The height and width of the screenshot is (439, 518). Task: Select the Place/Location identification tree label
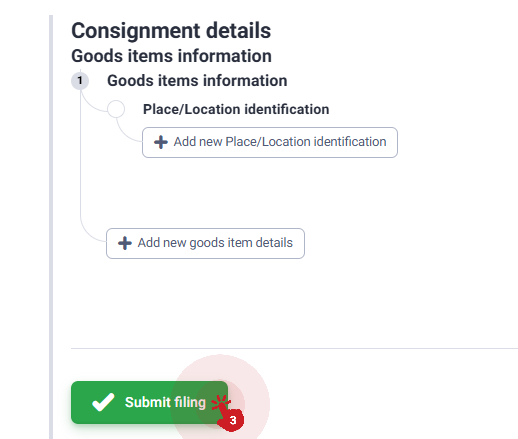236,109
